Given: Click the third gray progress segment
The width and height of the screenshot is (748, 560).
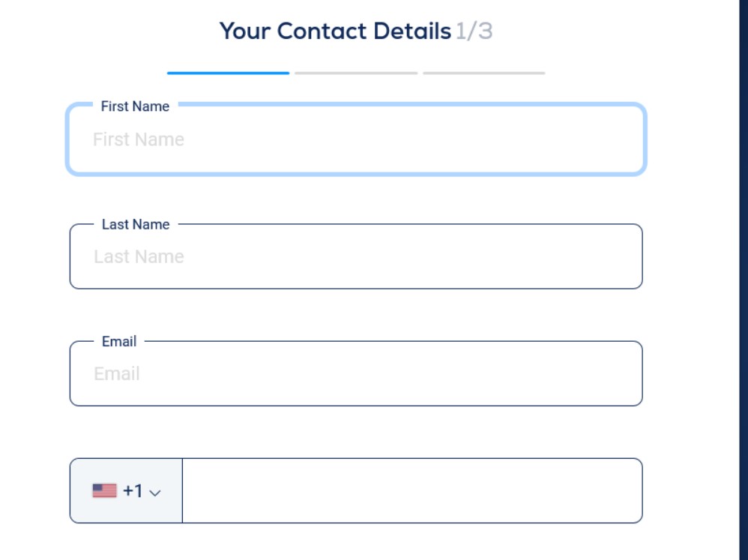Looking at the screenshot, I should (x=483, y=73).
